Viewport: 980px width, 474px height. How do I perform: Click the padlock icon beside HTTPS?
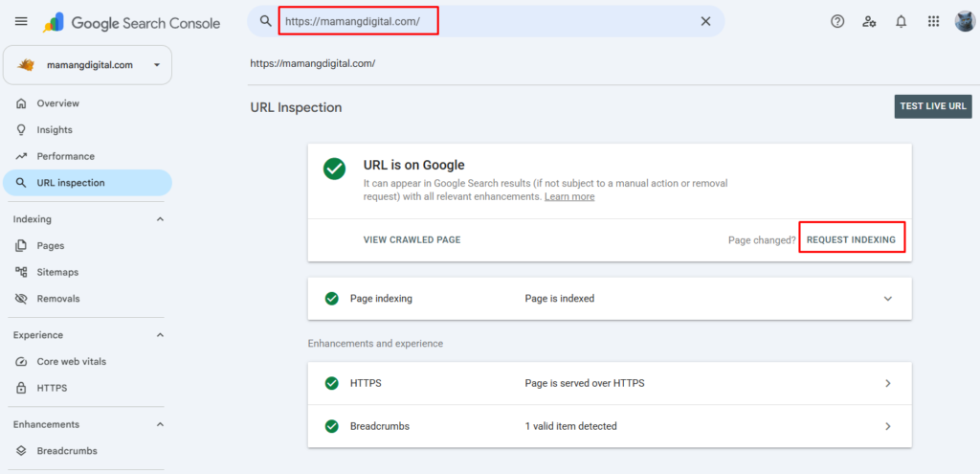[21, 389]
